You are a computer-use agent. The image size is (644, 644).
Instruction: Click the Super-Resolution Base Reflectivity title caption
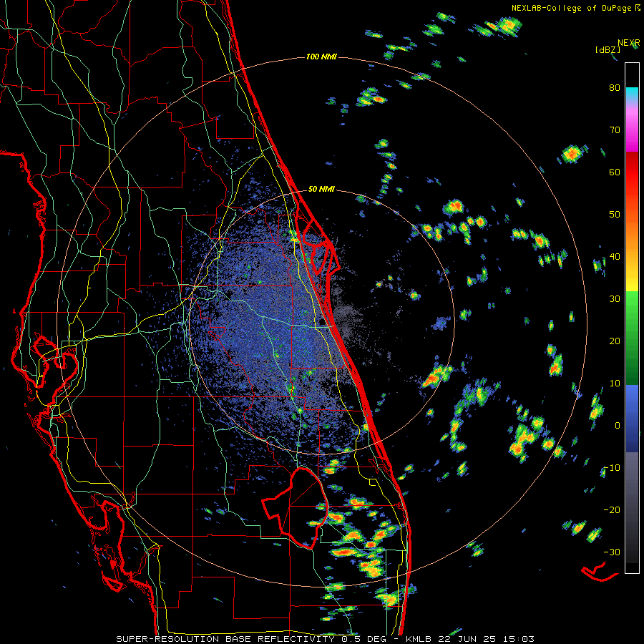[x=325, y=639]
